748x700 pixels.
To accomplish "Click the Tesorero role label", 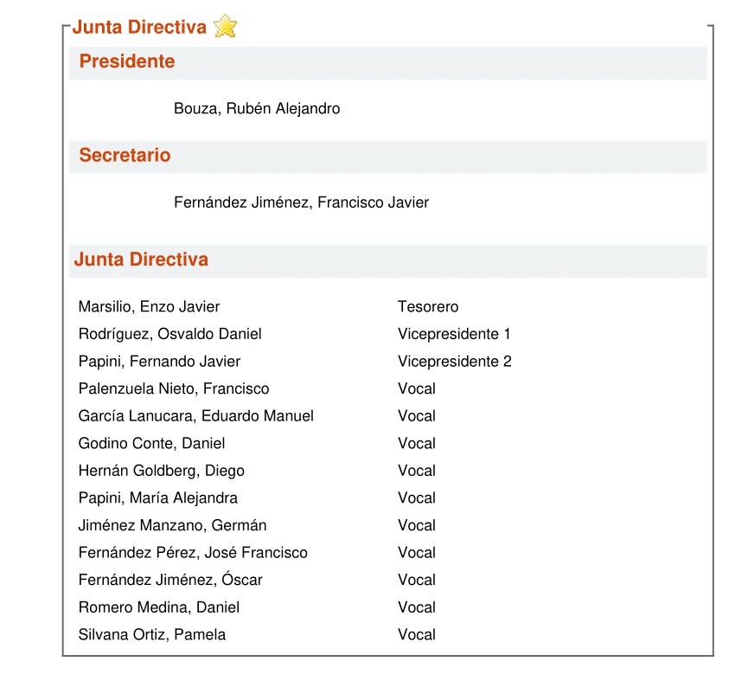I will tap(428, 306).
